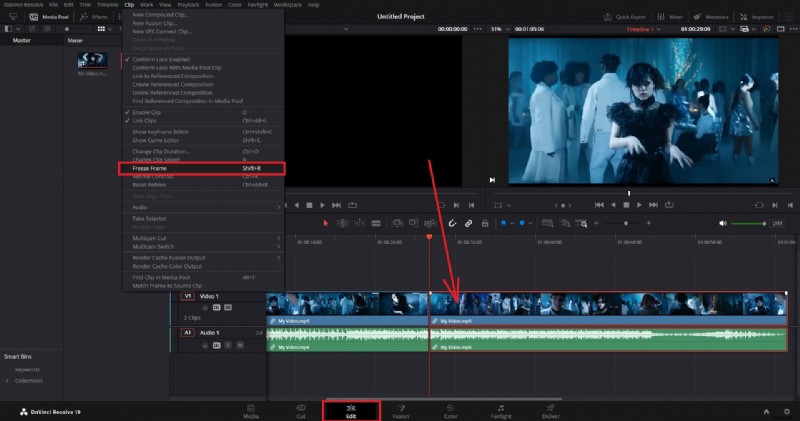800x421 pixels.
Task: Select Change Clip Duration menu entry
Action: pyautogui.click(x=203, y=152)
